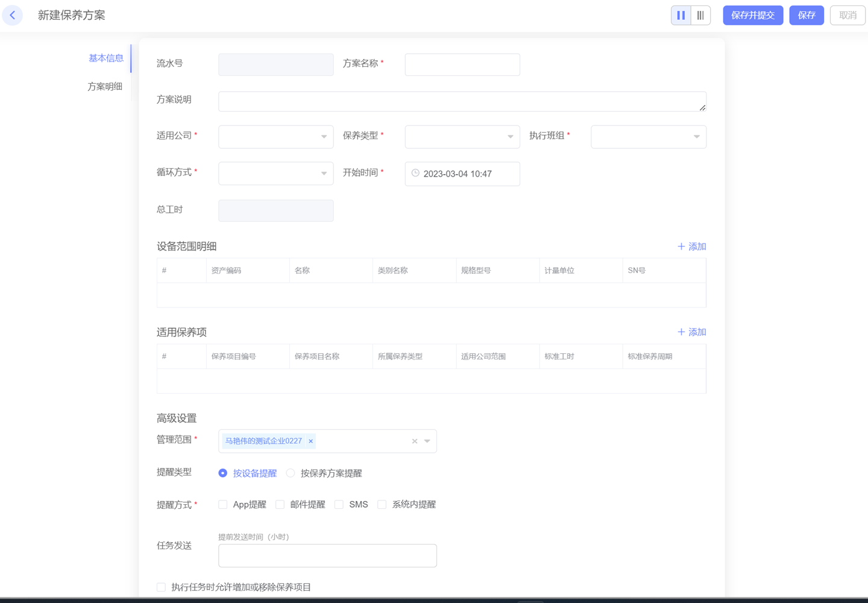Click the 新建保养方案 page title
This screenshot has width=868, height=603.
tap(72, 15)
